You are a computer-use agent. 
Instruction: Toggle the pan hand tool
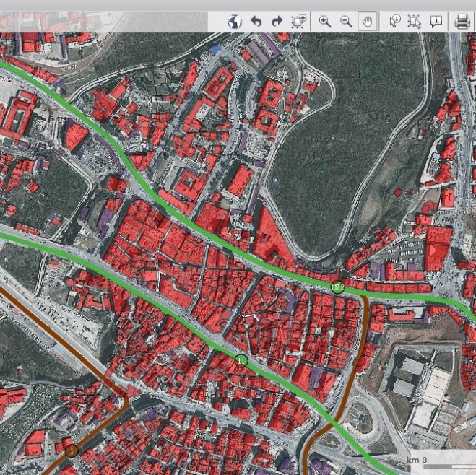tap(367, 22)
